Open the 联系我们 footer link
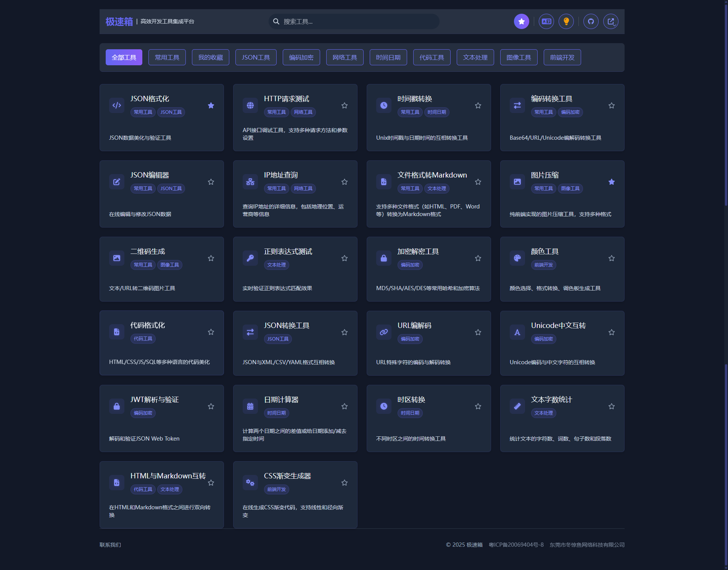Image resolution: width=728 pixels, height=570 pixels. tap(110, 545)
